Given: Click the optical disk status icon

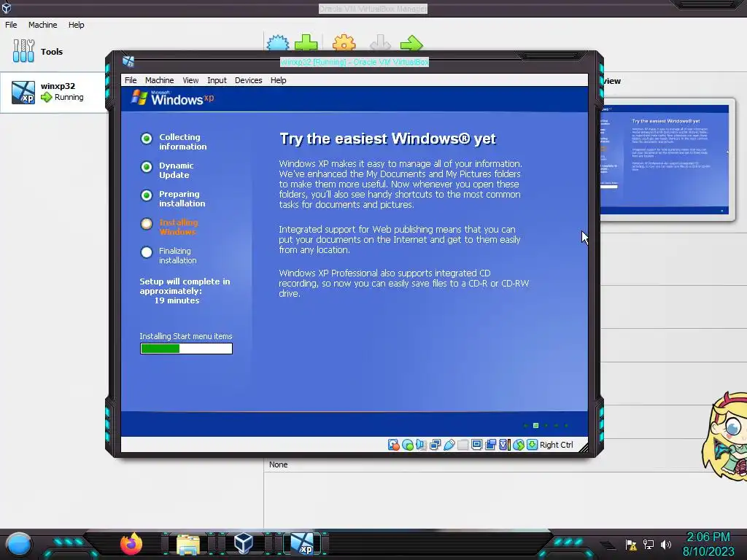Looking at the screenshot, I should tap(408, 445).
